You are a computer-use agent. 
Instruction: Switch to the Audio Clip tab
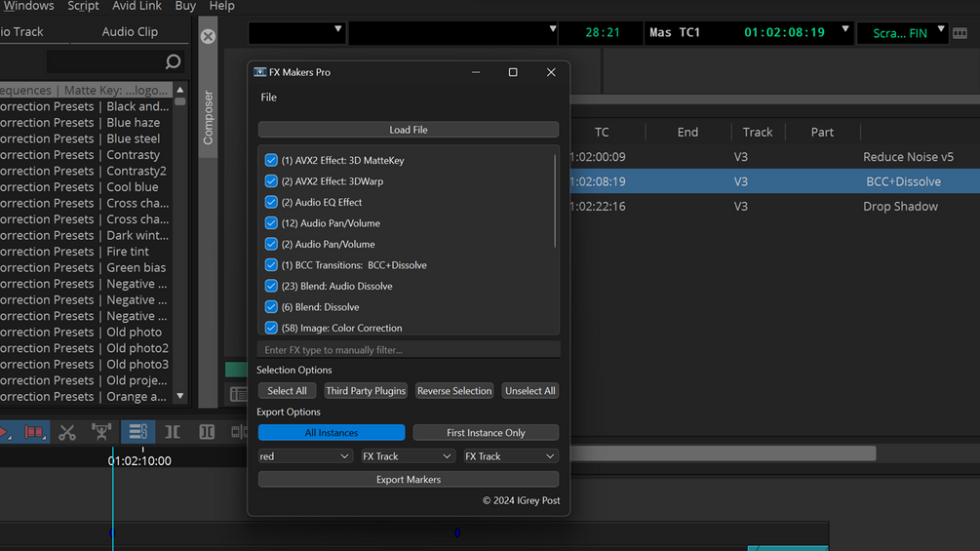pyautogui.click(x=130, y=32)
